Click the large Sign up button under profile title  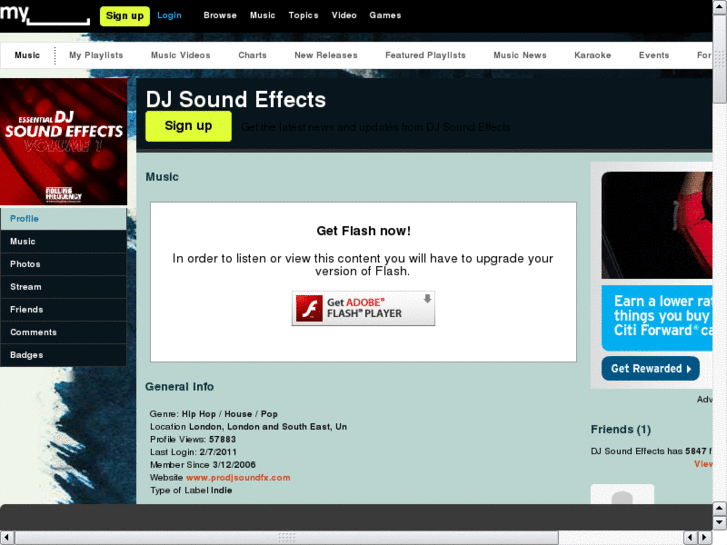tap(188, 126)
